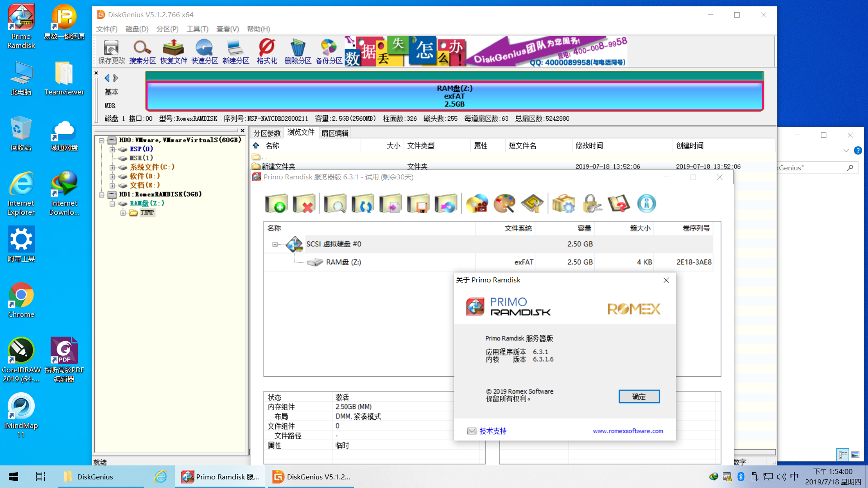Image resolution: width=868 pixels, height=488 pixels.
Task: Click the Windows Start button
Action: click(x=14, y=477)
